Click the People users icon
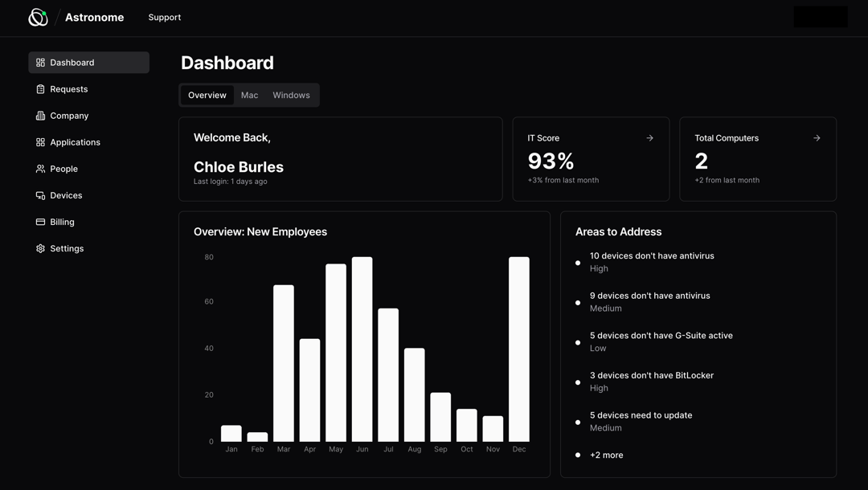The image size is (868, 490). (x=40, y=169)
